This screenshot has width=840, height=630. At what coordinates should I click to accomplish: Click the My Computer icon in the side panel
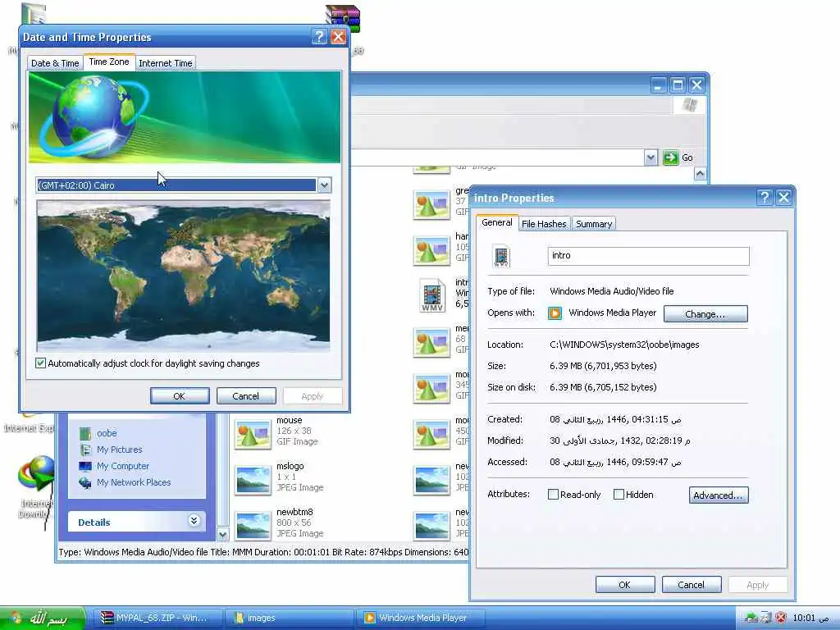tap(85, 466)
